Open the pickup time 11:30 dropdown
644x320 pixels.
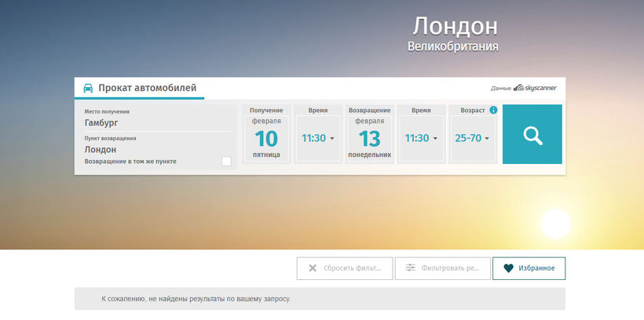click(x=318, y=139)
